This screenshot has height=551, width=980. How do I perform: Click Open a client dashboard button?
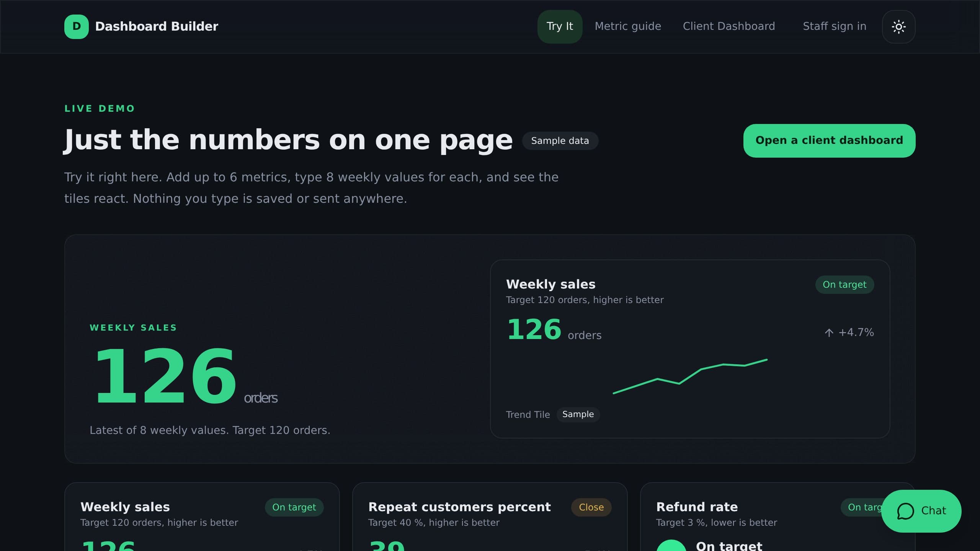click(829, 140)
